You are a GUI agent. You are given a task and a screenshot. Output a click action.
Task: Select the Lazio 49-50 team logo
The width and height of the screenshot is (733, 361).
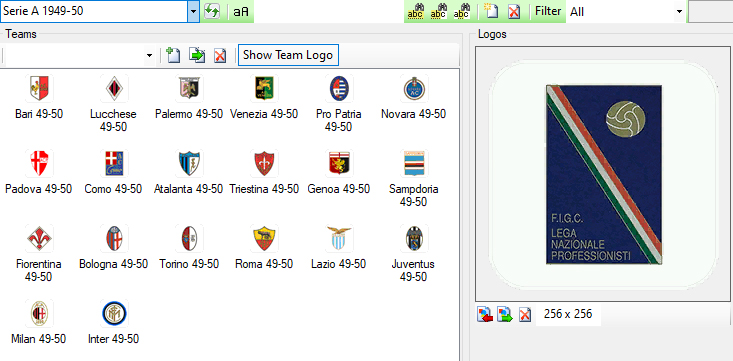coord(339,238)
